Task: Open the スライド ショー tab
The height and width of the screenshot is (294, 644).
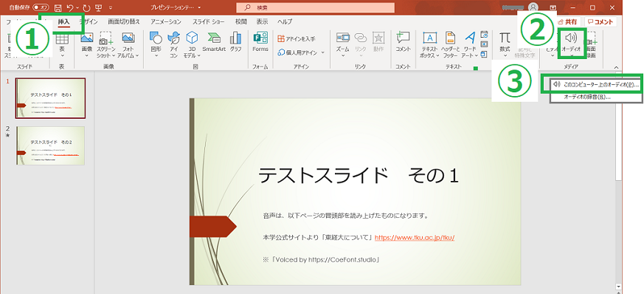Action: pos(209,22)
